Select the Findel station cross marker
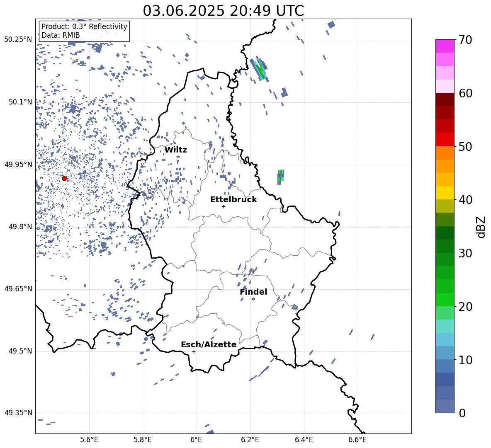This screenshot has width=491, height=448. tap(253, 299)
